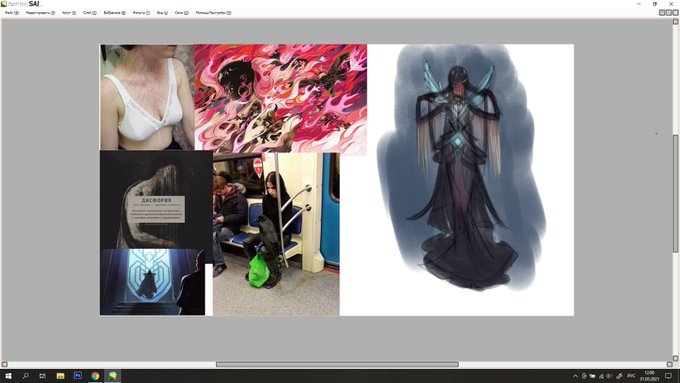
Task: Show hidden system tray icons
Action: point(575,376)
